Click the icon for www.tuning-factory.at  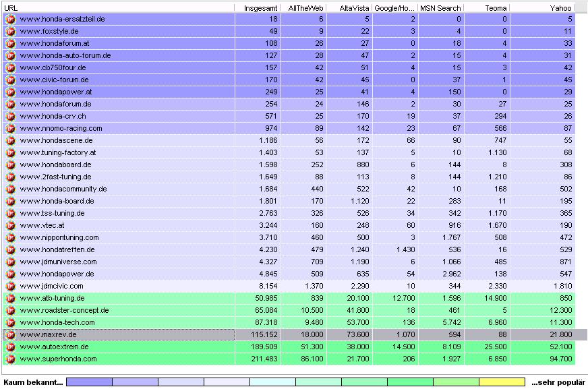(x=10, y=153)
